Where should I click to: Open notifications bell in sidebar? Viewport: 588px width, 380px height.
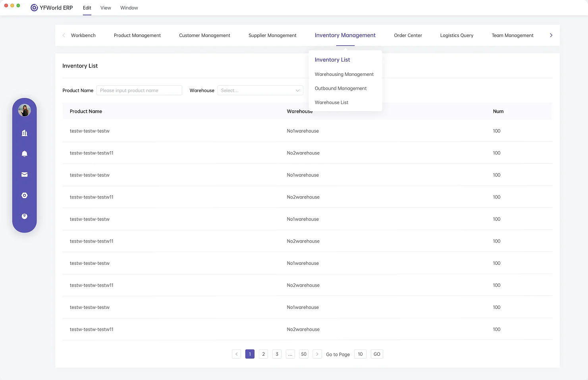[25, 154]
